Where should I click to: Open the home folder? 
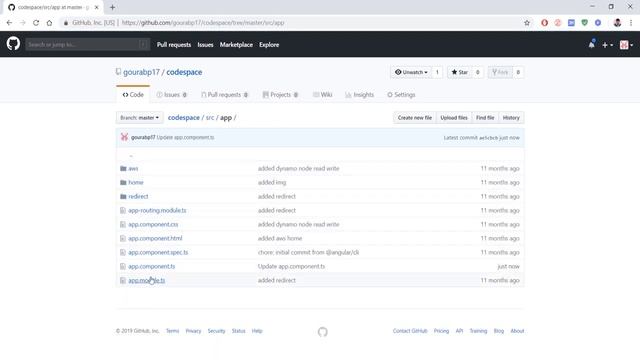tap(136, 182)
